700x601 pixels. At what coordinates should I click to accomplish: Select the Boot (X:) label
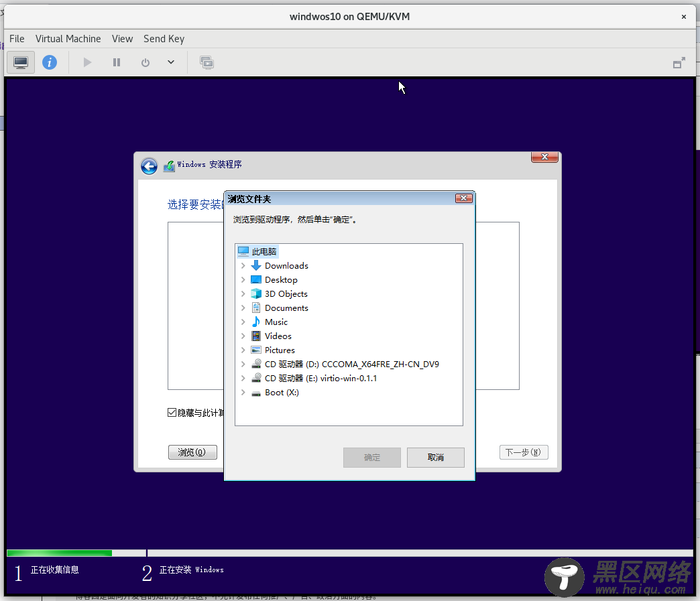[282, 392]
